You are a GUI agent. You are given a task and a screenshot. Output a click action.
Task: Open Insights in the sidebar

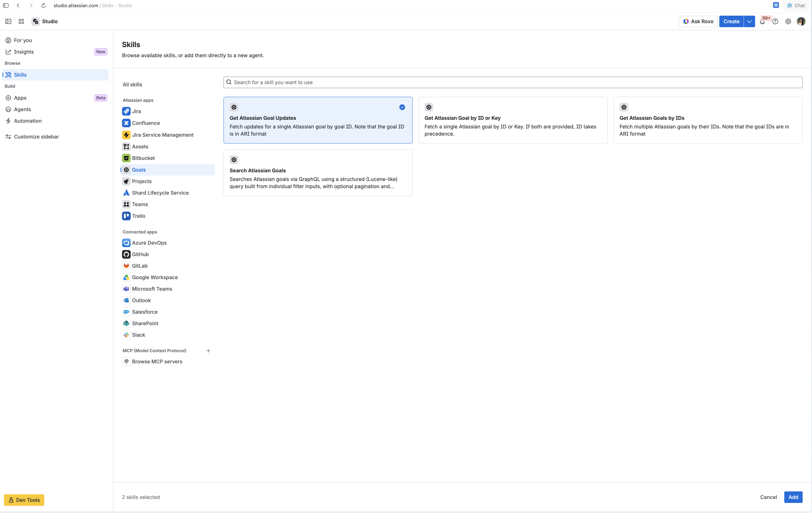point(56,52)
